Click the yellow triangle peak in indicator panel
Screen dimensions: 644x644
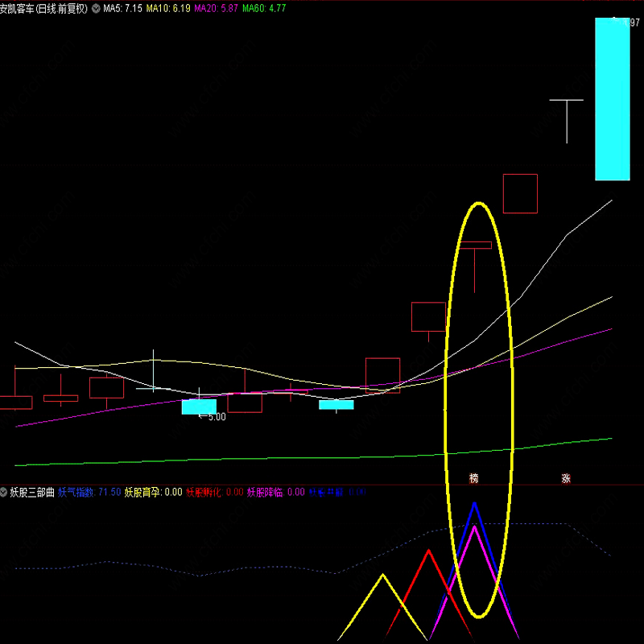point(383,576)
